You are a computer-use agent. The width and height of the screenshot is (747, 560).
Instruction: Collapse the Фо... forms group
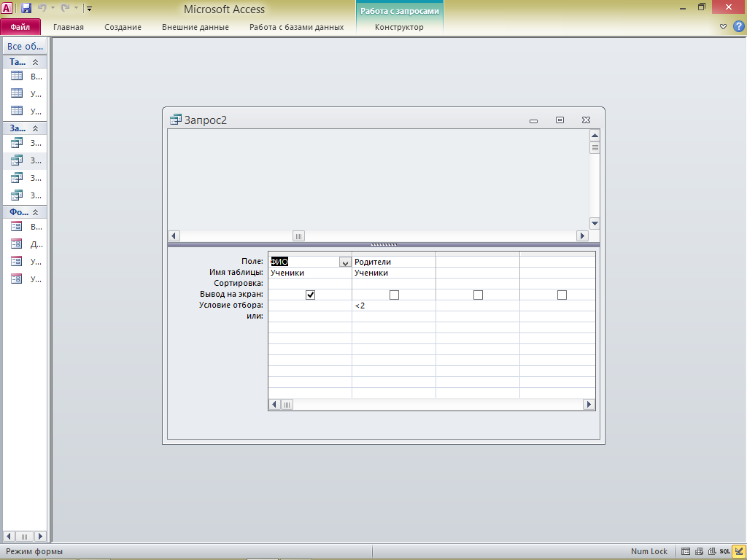tap(35, 212)
